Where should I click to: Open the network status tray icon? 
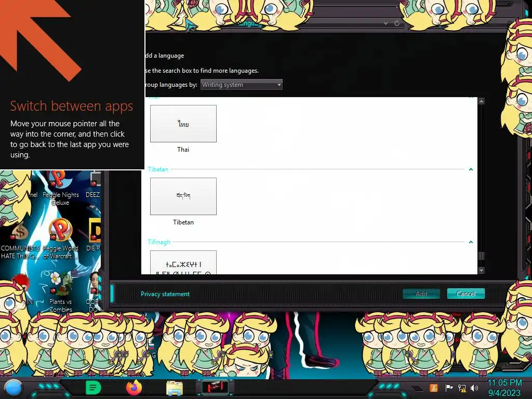coord(462,388)
